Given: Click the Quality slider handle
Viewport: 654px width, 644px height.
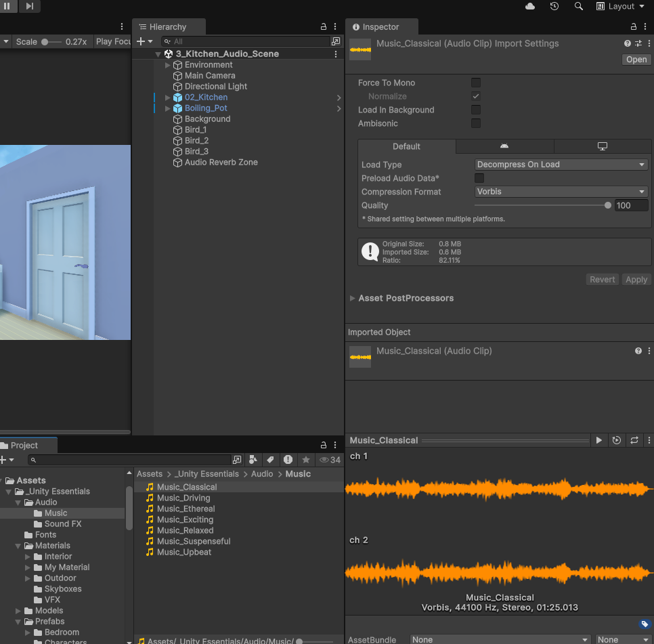Looking at the screenshot, I should coord(608,205).
